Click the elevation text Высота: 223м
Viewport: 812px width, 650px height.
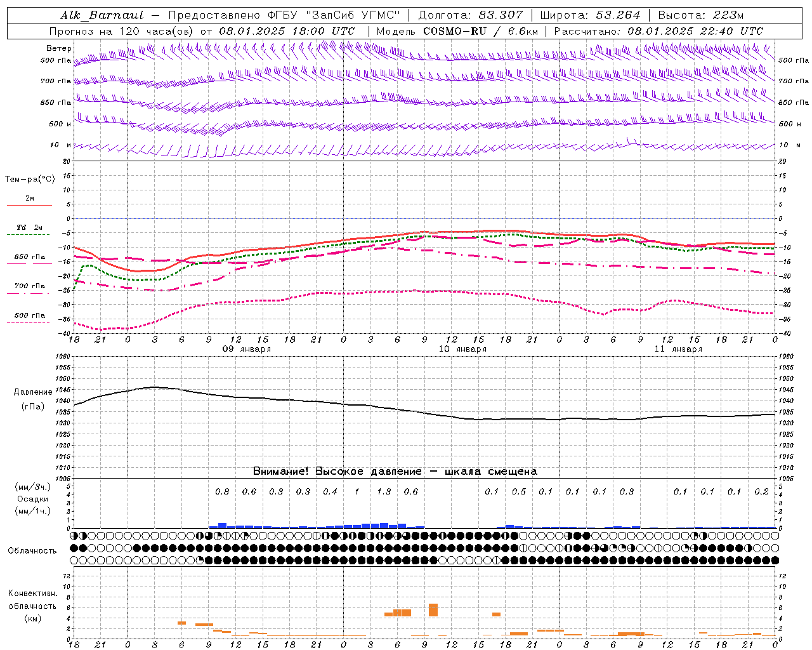coord(700,15)
